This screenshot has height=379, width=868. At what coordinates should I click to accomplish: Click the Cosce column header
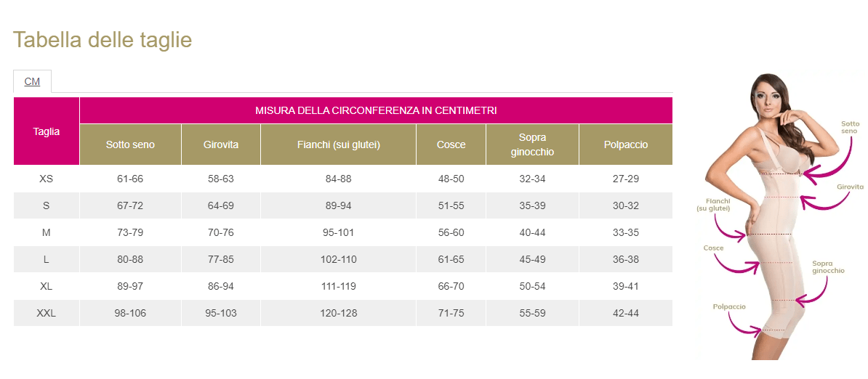coord(451,144)
